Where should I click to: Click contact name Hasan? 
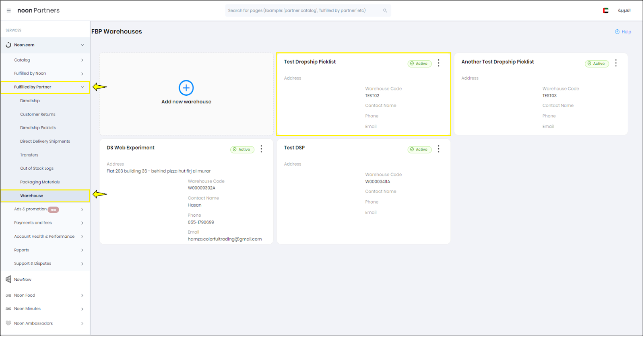coord(195,205)
